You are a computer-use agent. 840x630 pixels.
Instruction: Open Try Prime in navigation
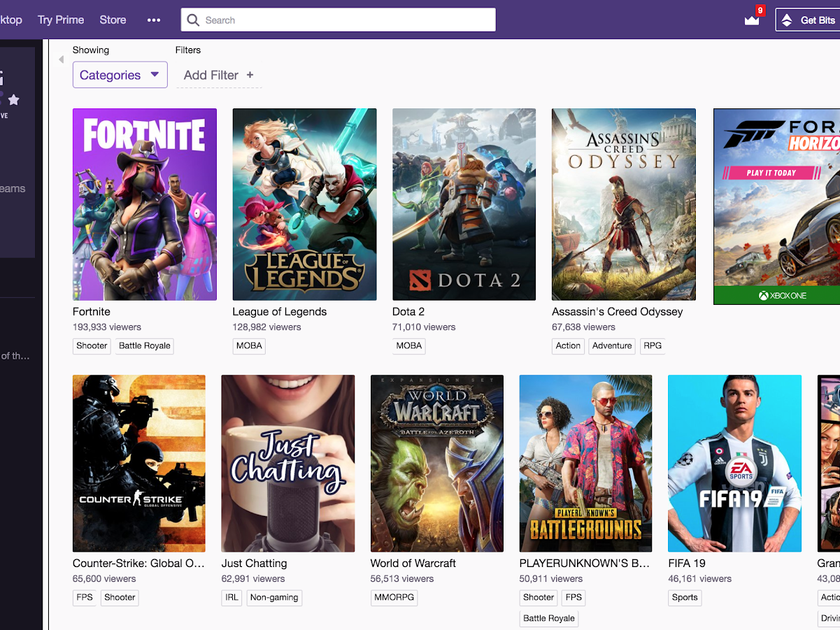pyautogui.click(x=61, y=20)
